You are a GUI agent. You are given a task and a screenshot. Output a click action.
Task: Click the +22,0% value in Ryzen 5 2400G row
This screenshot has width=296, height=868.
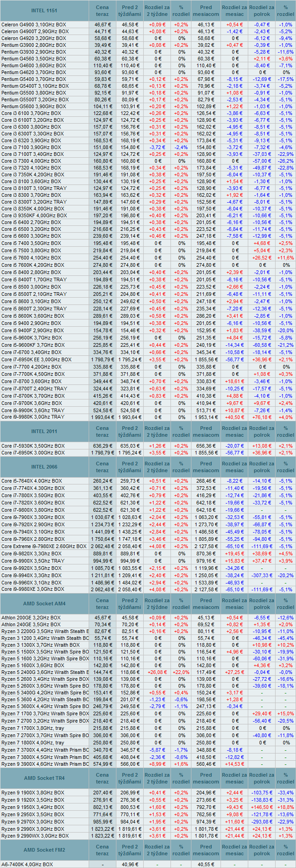coord(181,672)
